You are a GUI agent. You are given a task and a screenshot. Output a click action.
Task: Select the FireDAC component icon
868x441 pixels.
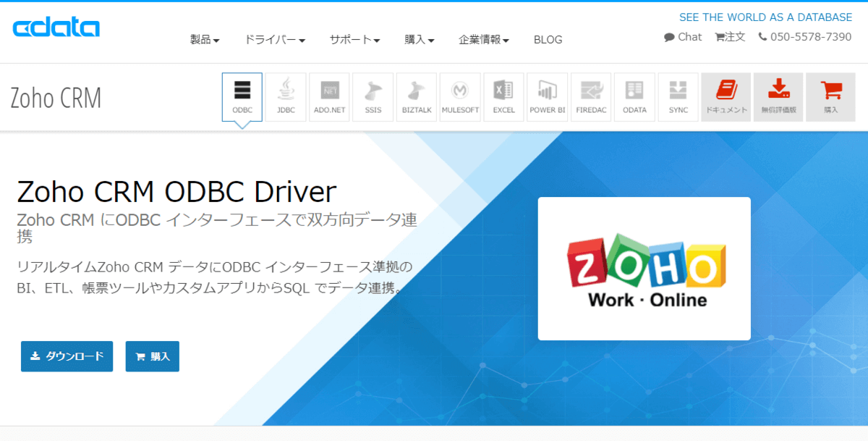[591, 97]
